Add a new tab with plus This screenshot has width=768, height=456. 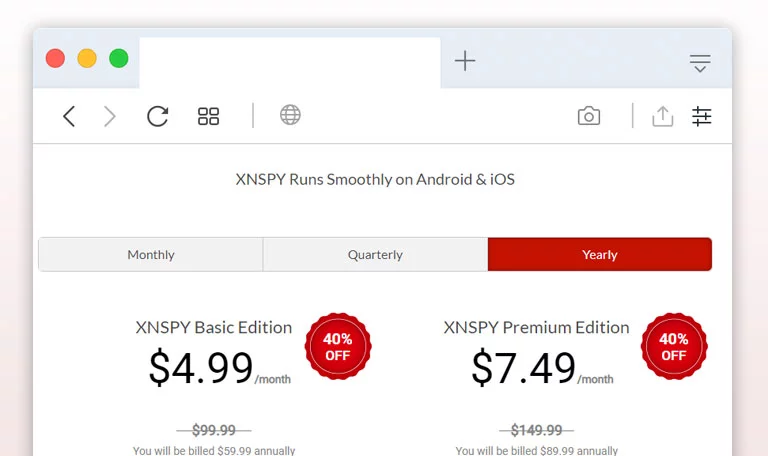465,61
